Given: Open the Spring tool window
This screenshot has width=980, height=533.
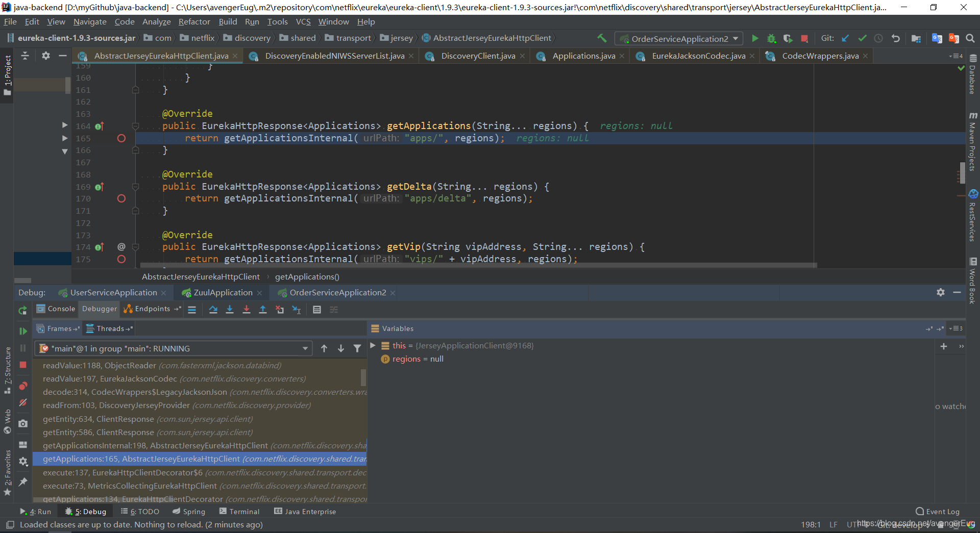Looking at the screenshot, I should pyautogui.click(x=189, y=512).
